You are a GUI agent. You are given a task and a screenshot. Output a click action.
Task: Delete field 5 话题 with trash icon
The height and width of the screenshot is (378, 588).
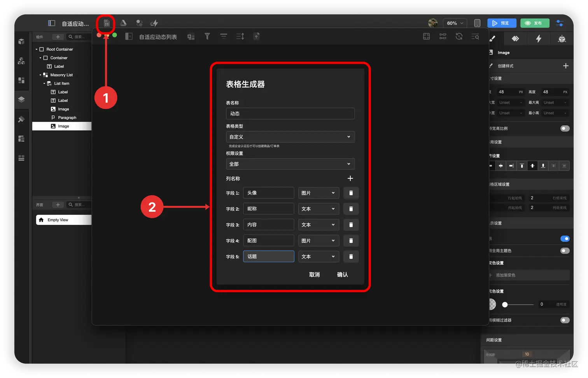click(351, 257)
